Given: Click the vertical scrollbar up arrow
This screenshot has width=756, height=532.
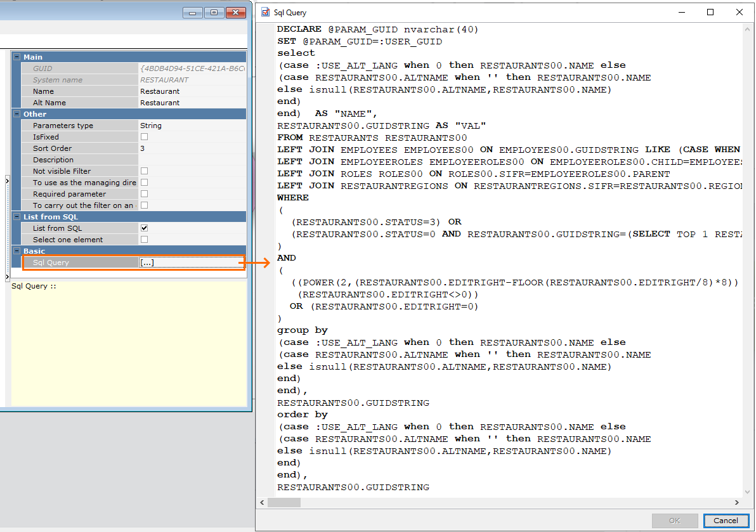Looking at the screenshot, I should click(x=747, y=29).
